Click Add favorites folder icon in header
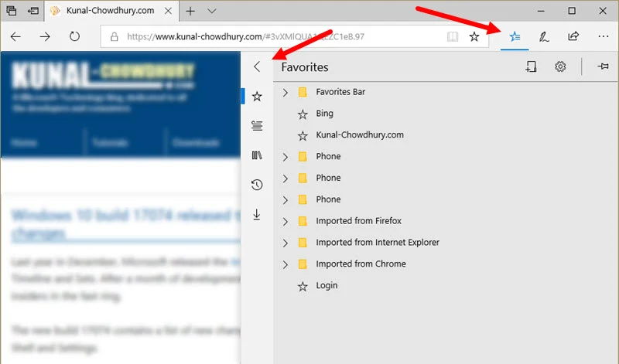619x364 pixels. pyautogui.click(x=531, y=66)
